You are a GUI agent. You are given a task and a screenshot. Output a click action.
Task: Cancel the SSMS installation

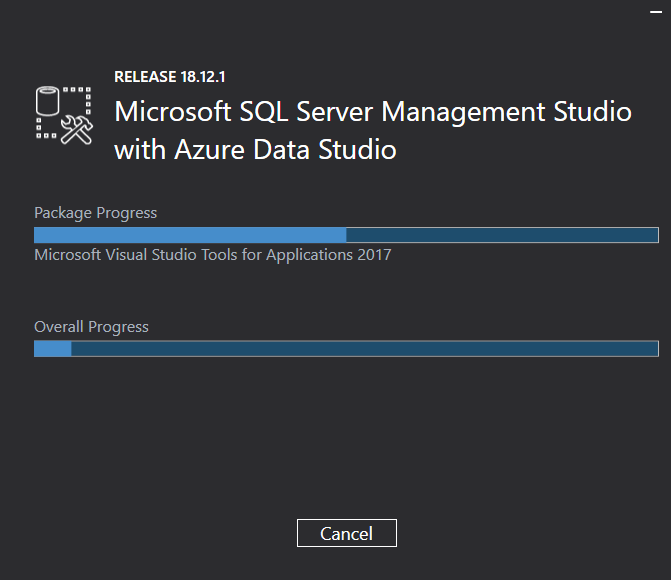[347, 533]
